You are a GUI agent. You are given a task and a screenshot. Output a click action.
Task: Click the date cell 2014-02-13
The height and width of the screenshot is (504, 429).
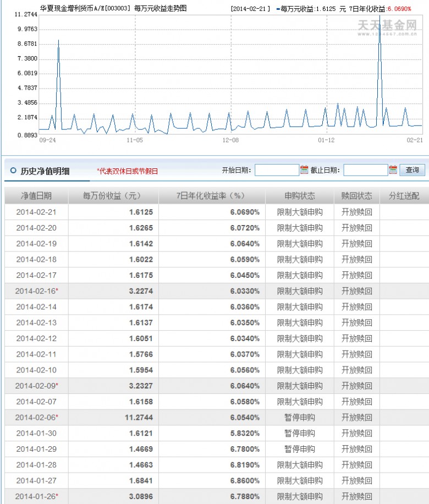click(x=36, y=323)
